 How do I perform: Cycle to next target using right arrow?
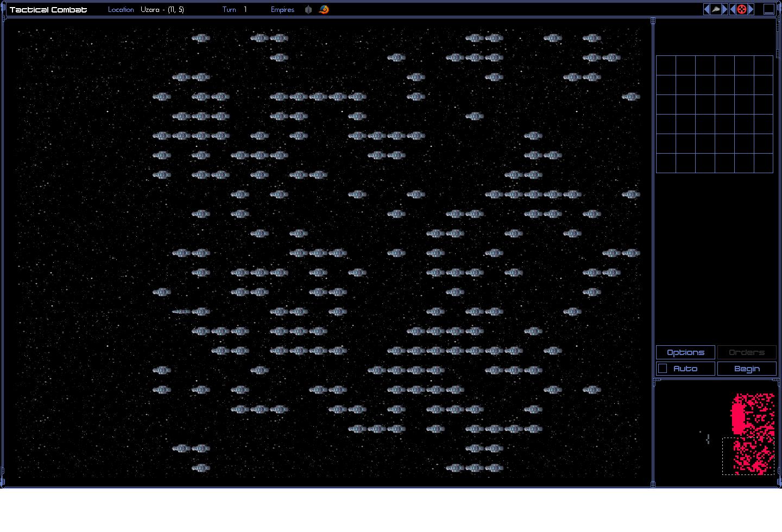[x=751, y=9]
